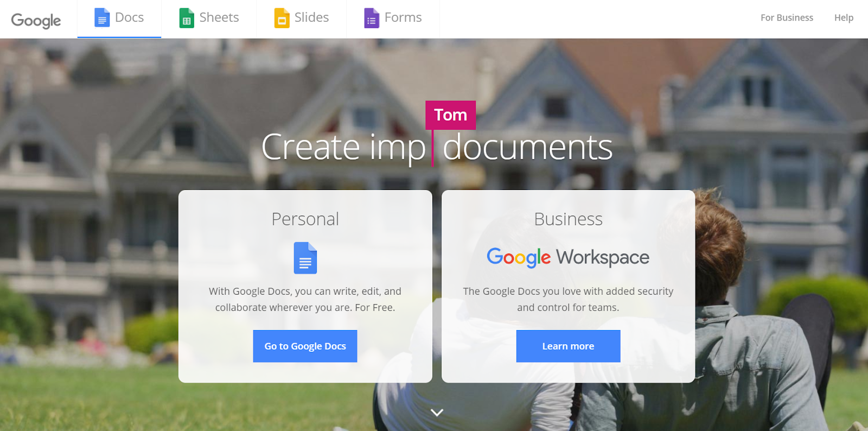Click the Business card heading
Image resolution: width=868 pixels, height=431 pixels.
pos(568,219)
